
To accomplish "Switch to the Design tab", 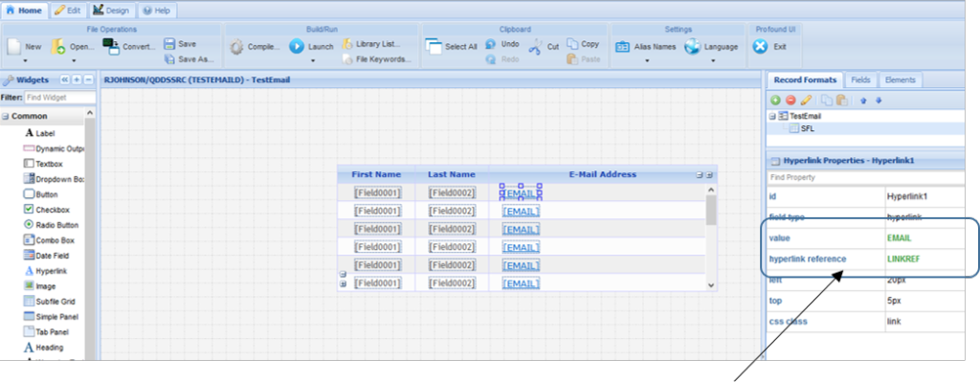I will [111, 11].
